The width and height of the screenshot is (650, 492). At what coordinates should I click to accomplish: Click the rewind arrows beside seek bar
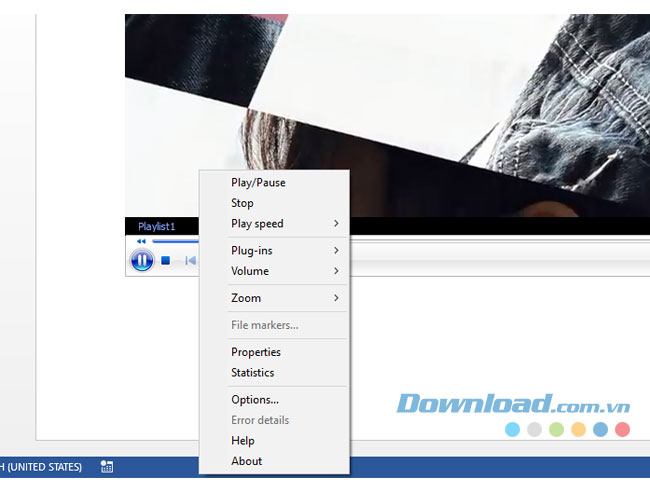141,241
